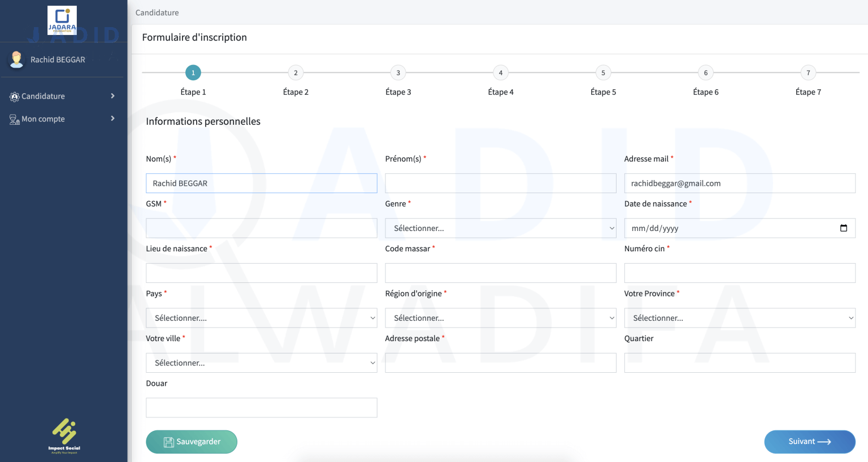
Task: Click the Étape 2 label
Action: [296, 92]
